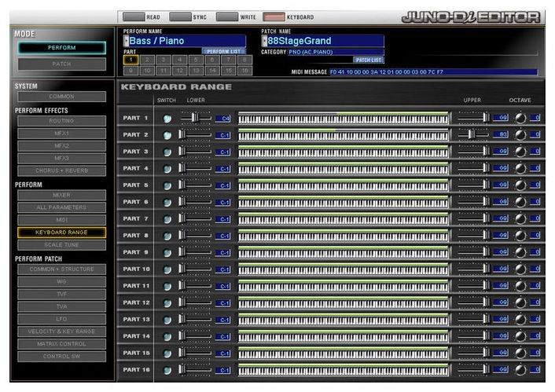The height and width of the screenshot is (392, 555).
Task: Click the WRITE button
Action: pos(227,16)
